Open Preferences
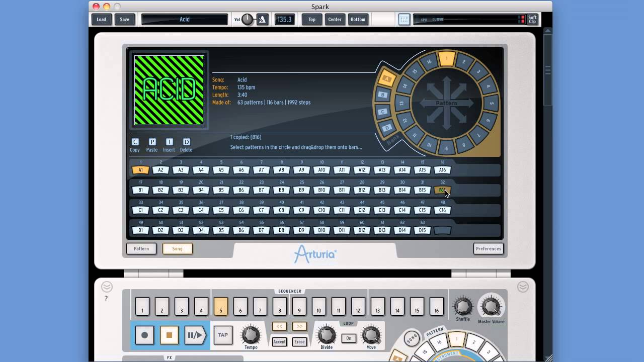This screenshot has width=644, height=362. tap(489, 248)
